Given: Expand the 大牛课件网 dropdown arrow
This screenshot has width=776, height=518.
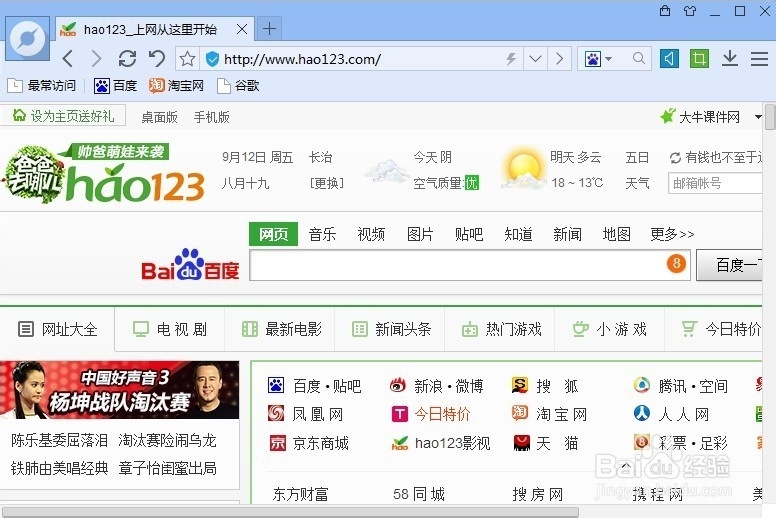Looking at the screenshot, I should coord(758,117).
